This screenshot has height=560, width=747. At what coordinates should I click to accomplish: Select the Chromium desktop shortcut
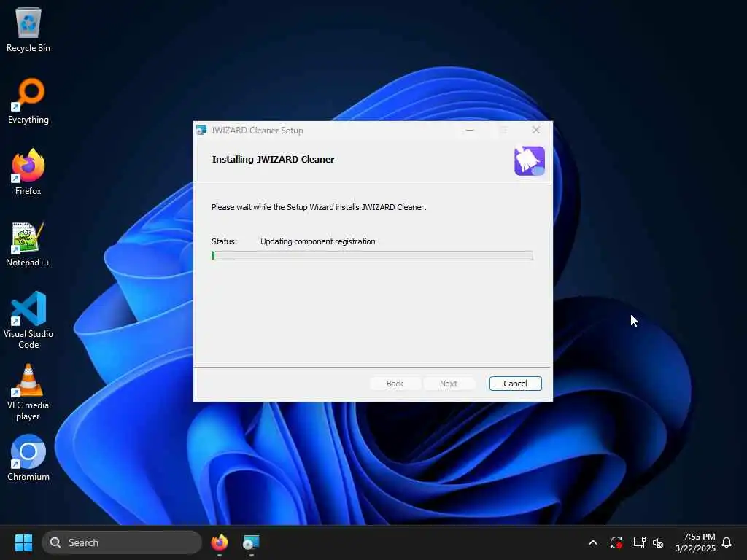28,458
